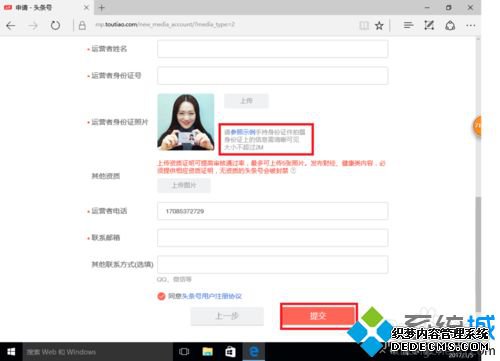This screenshot has width=500, height=361.
Task: Open reading view icon
Action: [364, 25]
